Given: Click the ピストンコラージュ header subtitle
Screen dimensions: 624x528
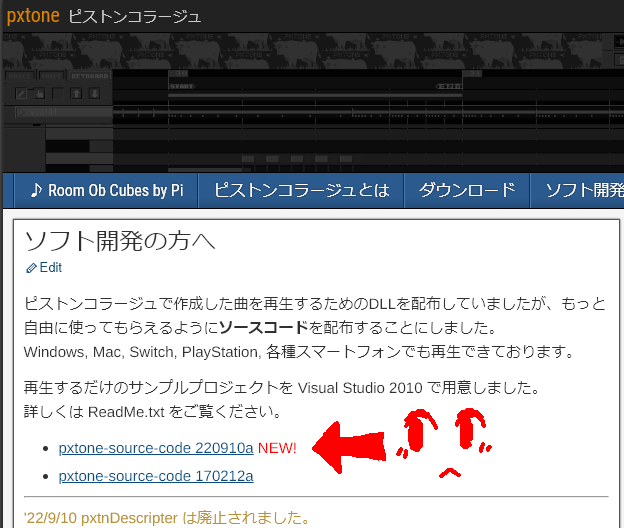Looking at the screenshot, I should click(135, 17).
